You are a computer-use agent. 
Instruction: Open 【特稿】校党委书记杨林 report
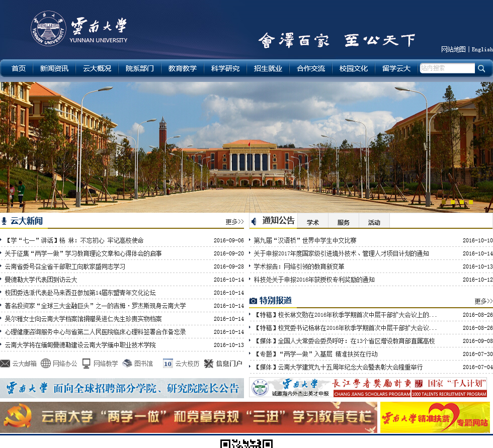click(345, 328)
